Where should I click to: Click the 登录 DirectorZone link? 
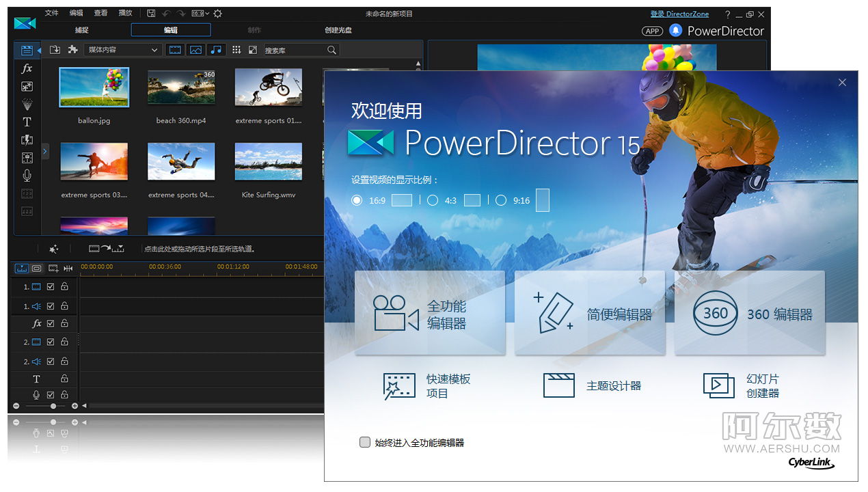click(x=679, y=14)
